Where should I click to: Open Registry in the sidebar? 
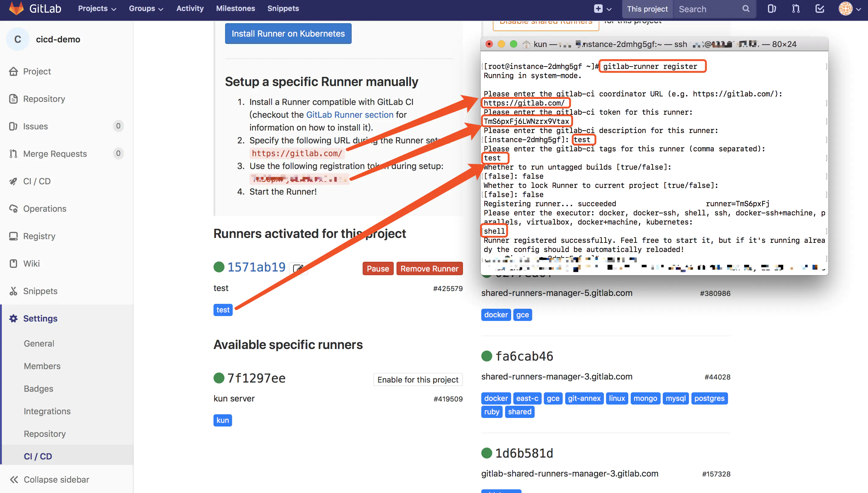click(x=39, y=236)
